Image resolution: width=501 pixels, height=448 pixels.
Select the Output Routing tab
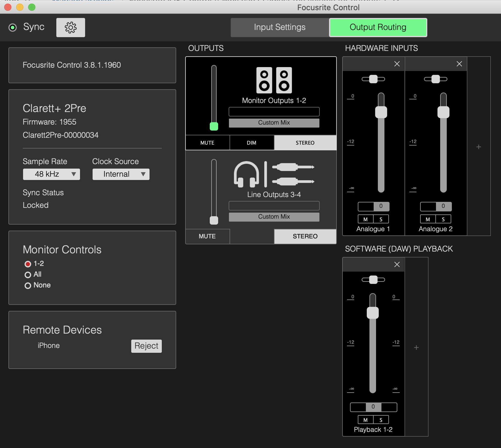pyautogui.click(x=378, y=27)
